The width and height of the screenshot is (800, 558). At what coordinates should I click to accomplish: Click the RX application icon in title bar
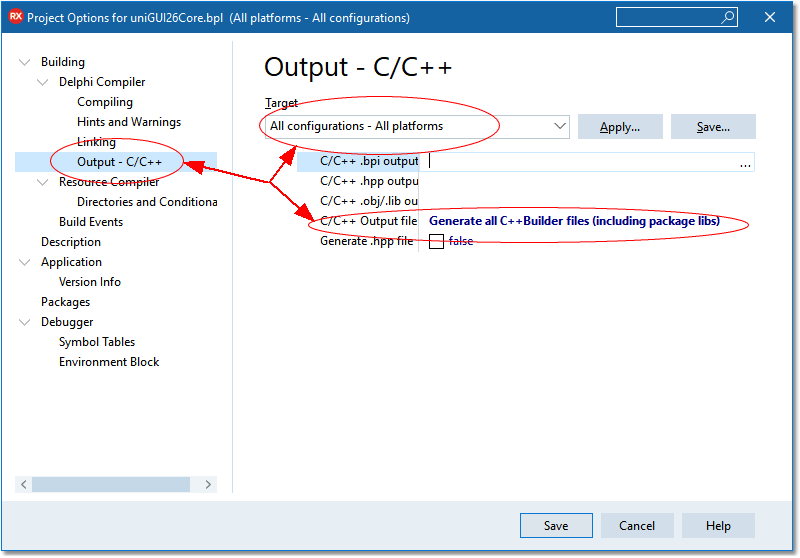[x=15, y=17]
